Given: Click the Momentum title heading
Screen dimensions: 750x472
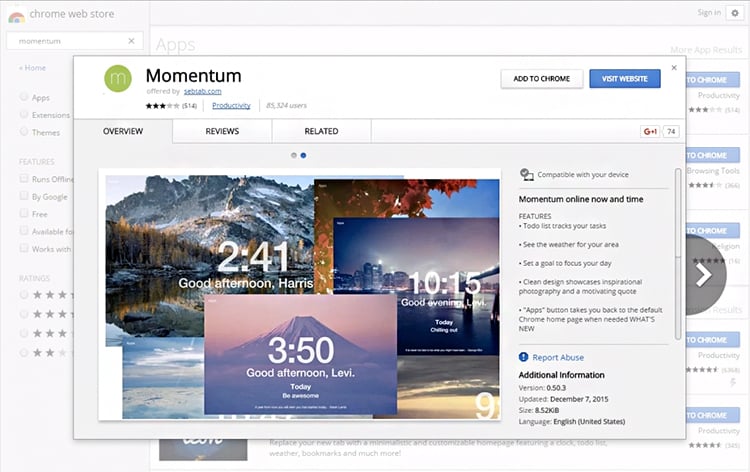Looking at the screenshot, I should 193,76.
